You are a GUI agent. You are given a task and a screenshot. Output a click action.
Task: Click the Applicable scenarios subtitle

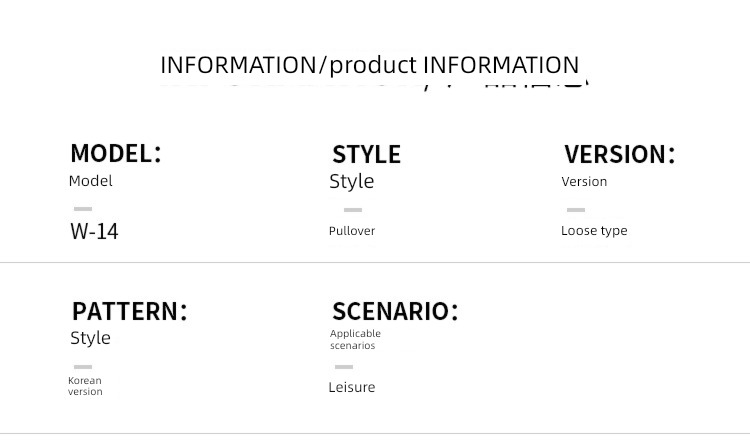click(355, 340)
